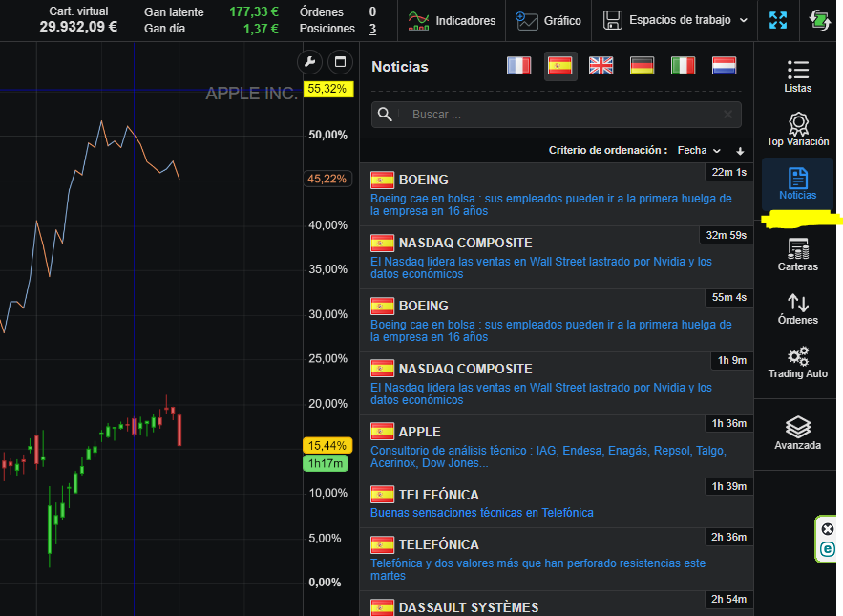
Task: Open the Carteras sidebar panel
Action: coord(798,254)
